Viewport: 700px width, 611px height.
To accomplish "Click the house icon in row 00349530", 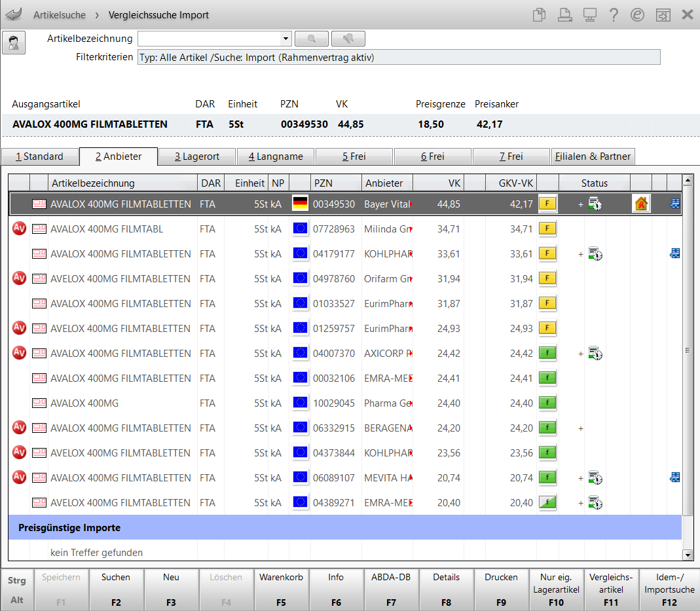I will 641,204.
